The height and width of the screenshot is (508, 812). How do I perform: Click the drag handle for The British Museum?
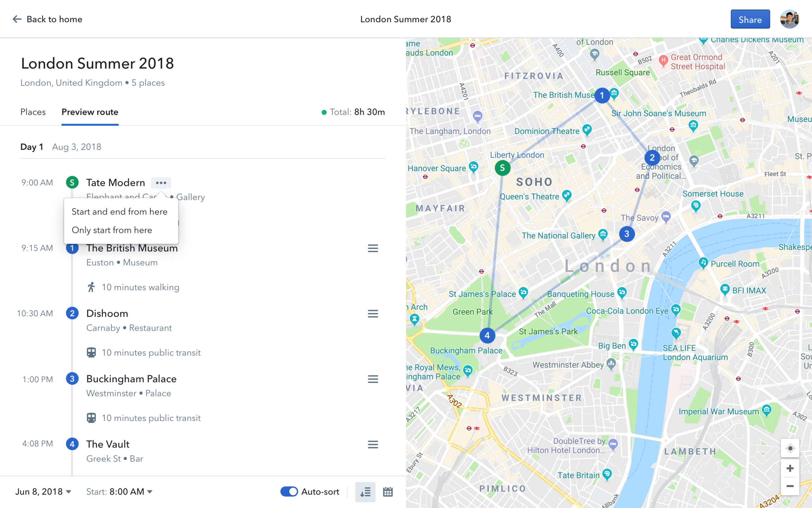click(373, 248)
